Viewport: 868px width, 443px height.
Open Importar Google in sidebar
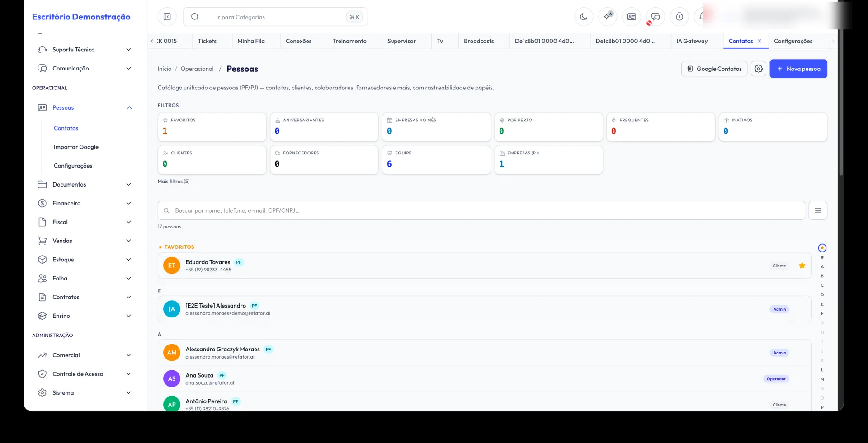pos(76,147)
